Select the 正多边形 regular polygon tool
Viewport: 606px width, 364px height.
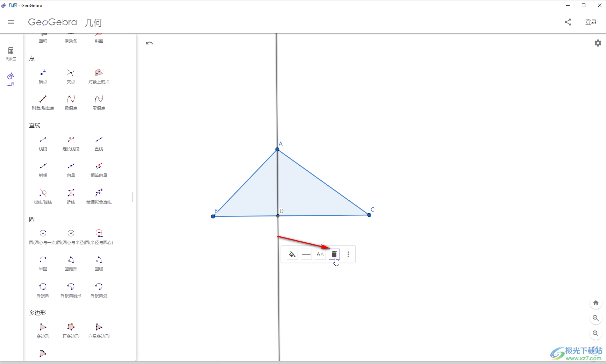click(71, 330)
